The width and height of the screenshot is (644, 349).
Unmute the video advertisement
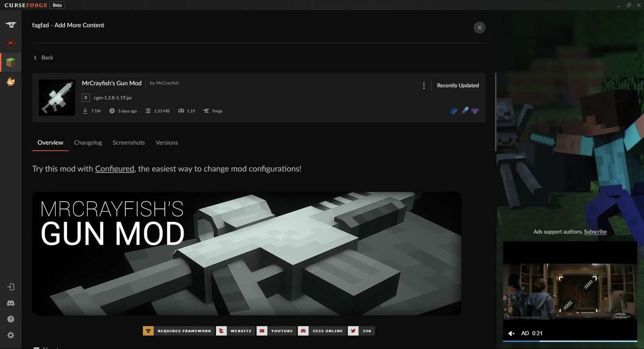pyautogui.click(x=511, y=333)
